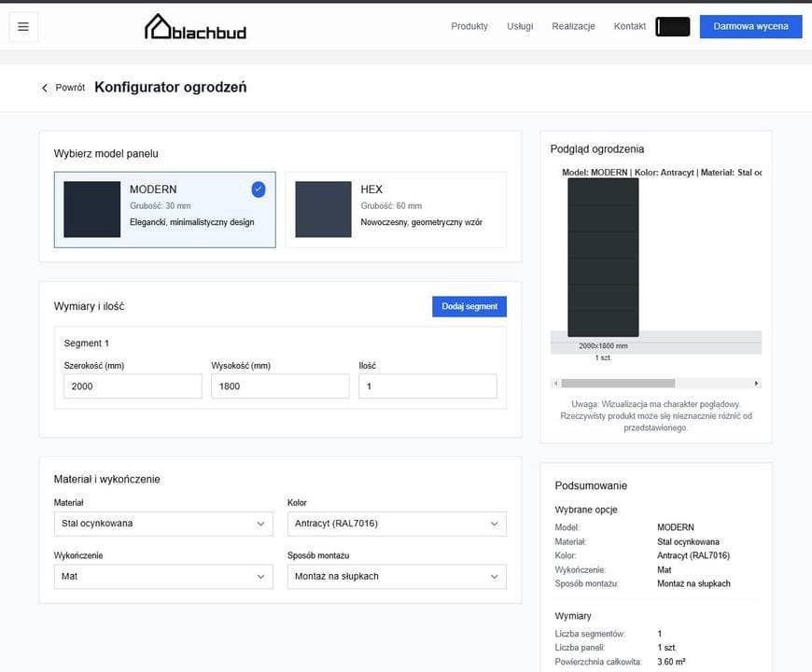Expand the Wykończenie dropdown
Viewport: 812px width, 672px height.
click(163, 577)
